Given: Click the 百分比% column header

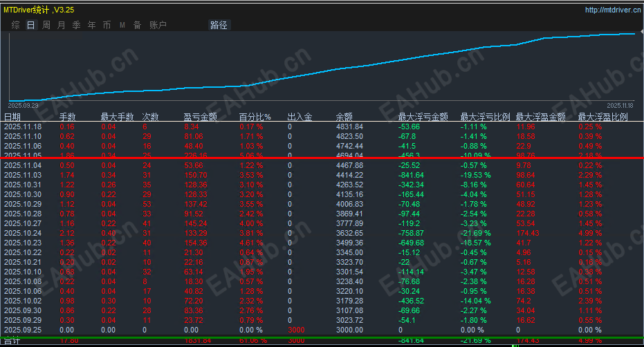Looking at the screenshot, I should point(255,117).
